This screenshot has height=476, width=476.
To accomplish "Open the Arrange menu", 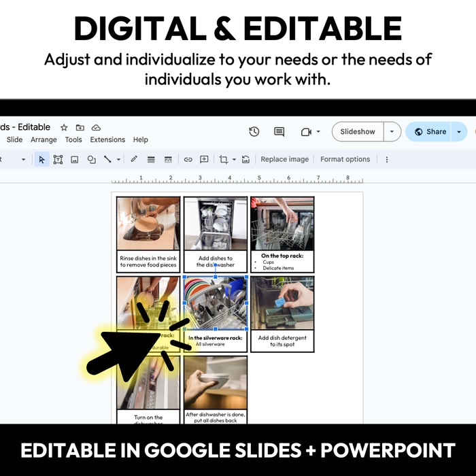I will tap(44, 139).
